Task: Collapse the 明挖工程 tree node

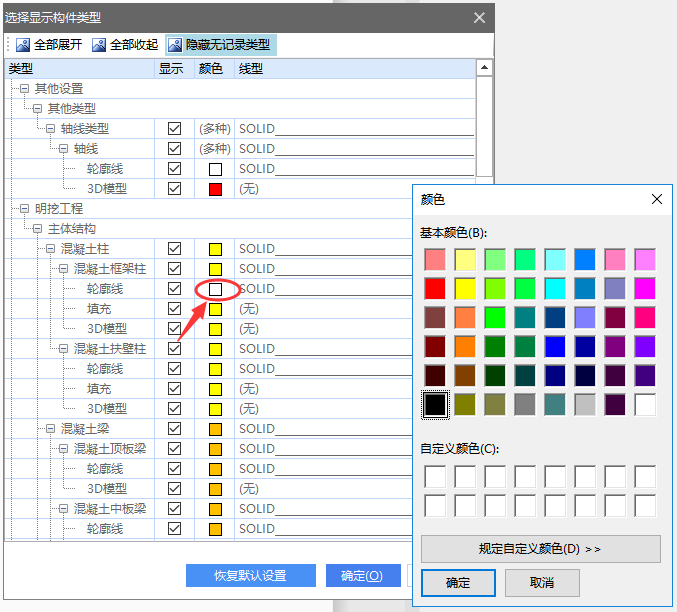Action: point(24,209)
